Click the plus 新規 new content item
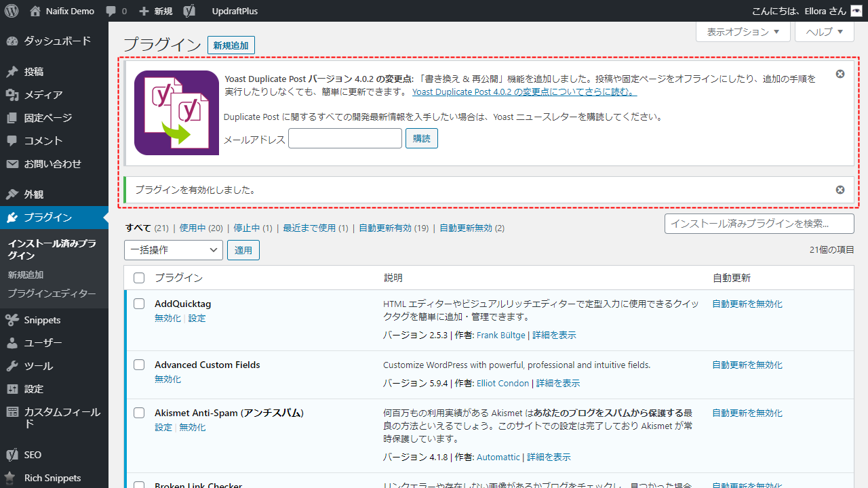The image size is (868, 488). (x=155, y=11)
